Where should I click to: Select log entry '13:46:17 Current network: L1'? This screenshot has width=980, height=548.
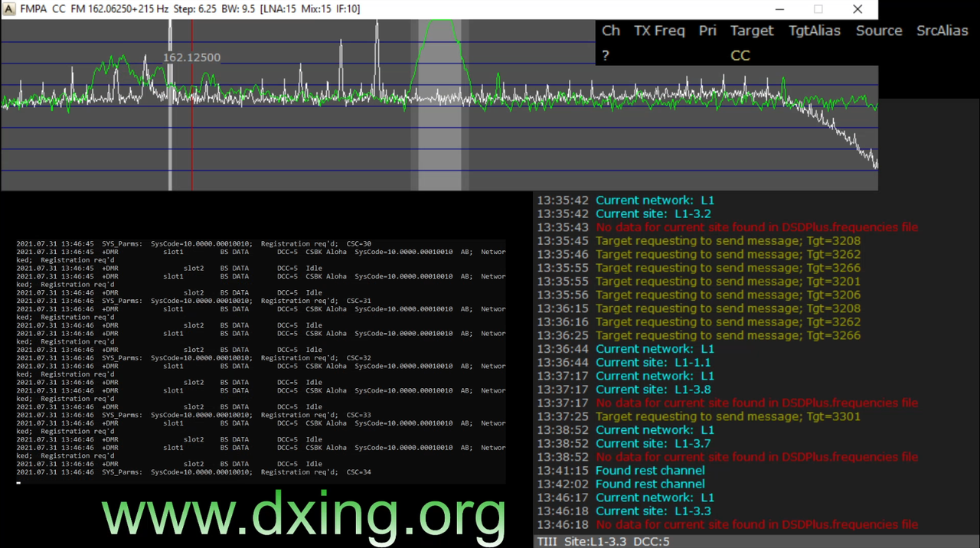[626, 497]
